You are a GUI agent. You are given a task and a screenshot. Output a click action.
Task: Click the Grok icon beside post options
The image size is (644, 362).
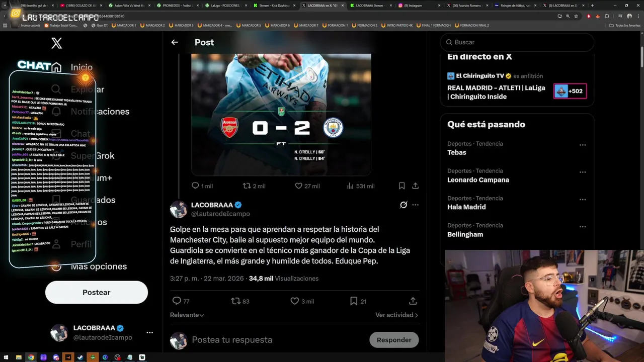404,205
